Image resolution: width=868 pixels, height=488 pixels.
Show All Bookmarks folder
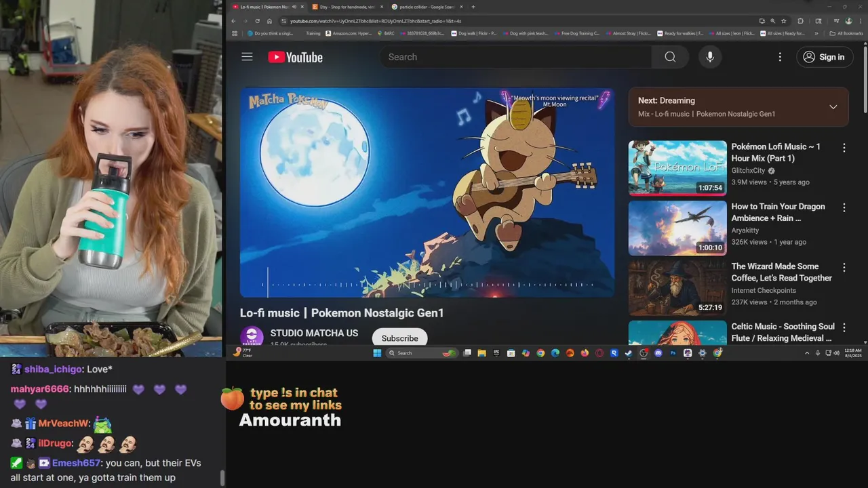tap(846, 33)
